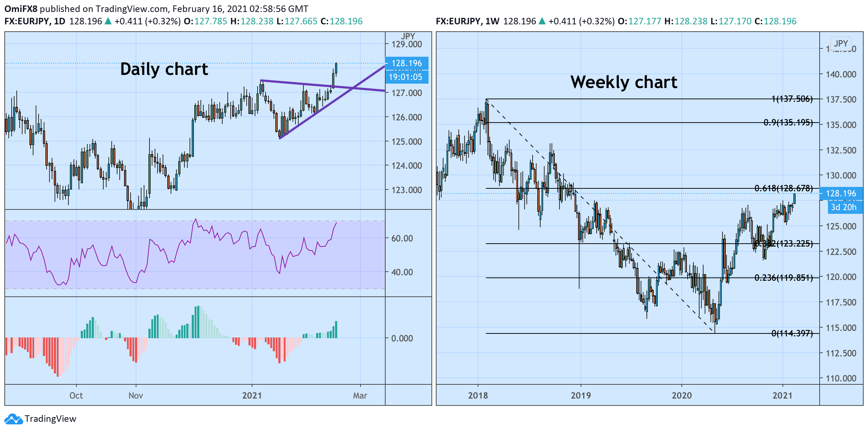Click the weekly chart 128.196 price tag
This screenshot has width=868, height=432.
[x=841, y=193]
